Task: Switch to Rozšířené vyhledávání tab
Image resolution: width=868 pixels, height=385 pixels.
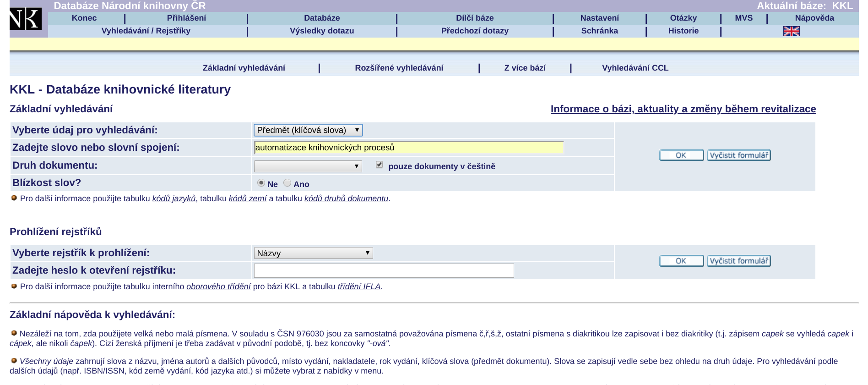Action: [x=399, y=68]
